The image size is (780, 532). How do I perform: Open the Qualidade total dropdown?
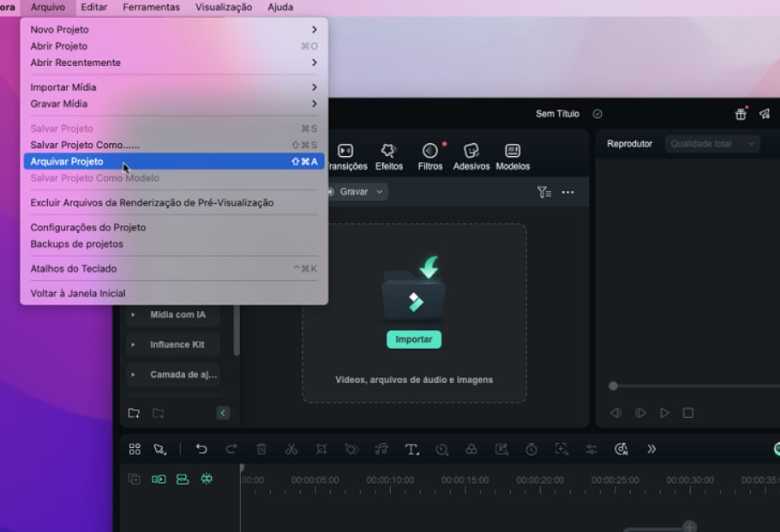(712, 144)
